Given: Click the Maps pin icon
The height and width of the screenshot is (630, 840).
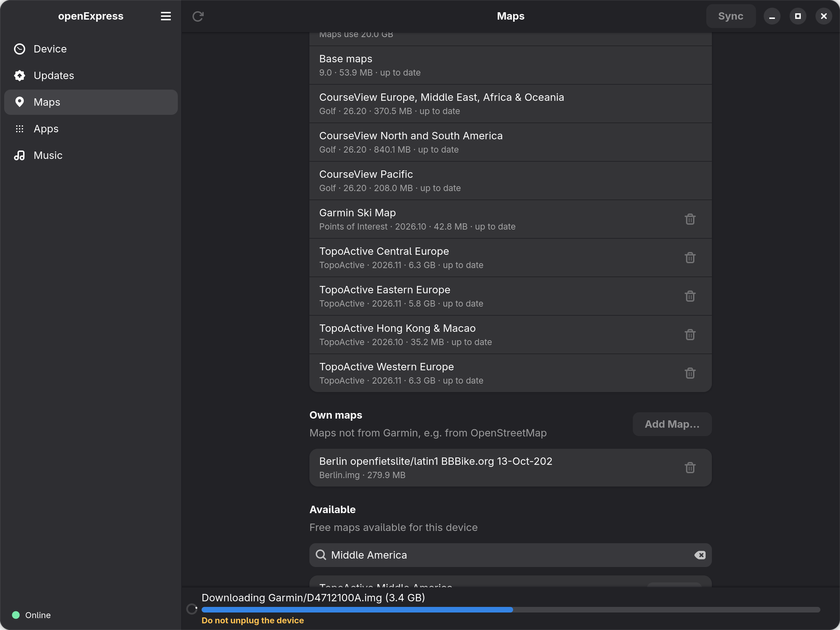Looking at the screenshot, I should (20, 102).
